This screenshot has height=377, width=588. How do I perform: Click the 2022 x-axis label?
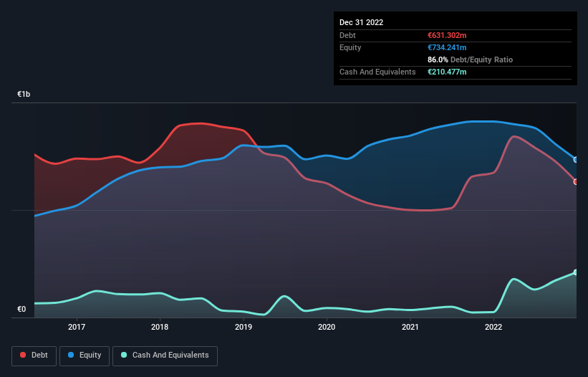click(493, 327)
